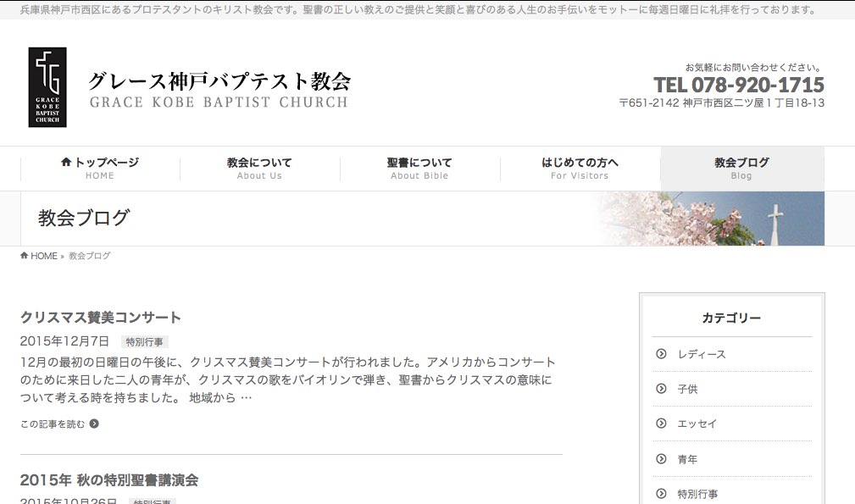Open the 聖書について About Bible menu
This screenshot has height=504, width=855.
[419, 169]
